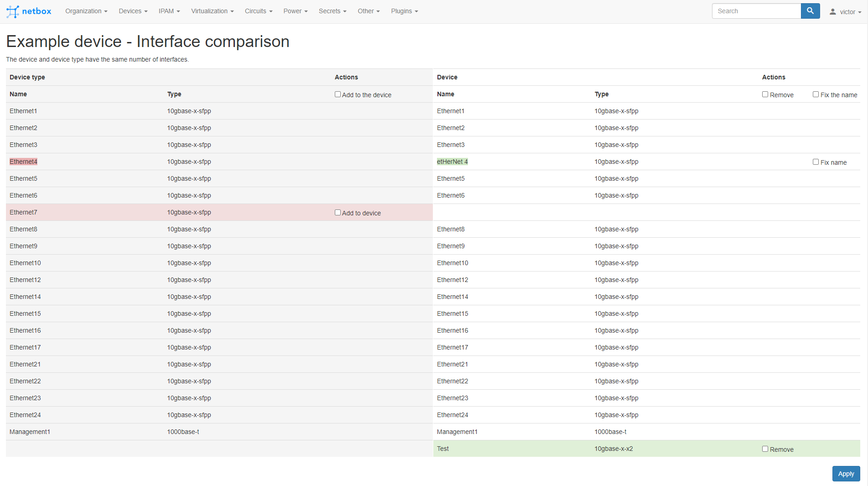Select the etHerNet 4 device name
The width and height of the screenshot is (868, 486).
coord(452,162)
